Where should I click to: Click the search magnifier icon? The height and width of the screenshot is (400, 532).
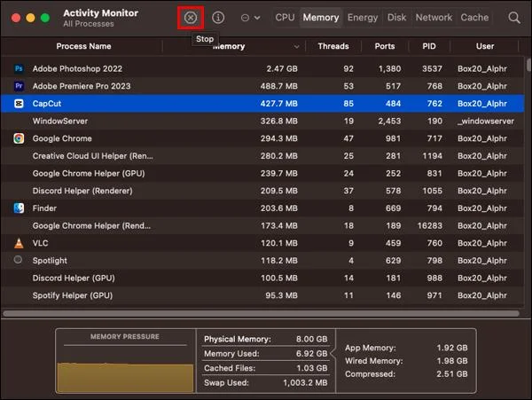514,18
